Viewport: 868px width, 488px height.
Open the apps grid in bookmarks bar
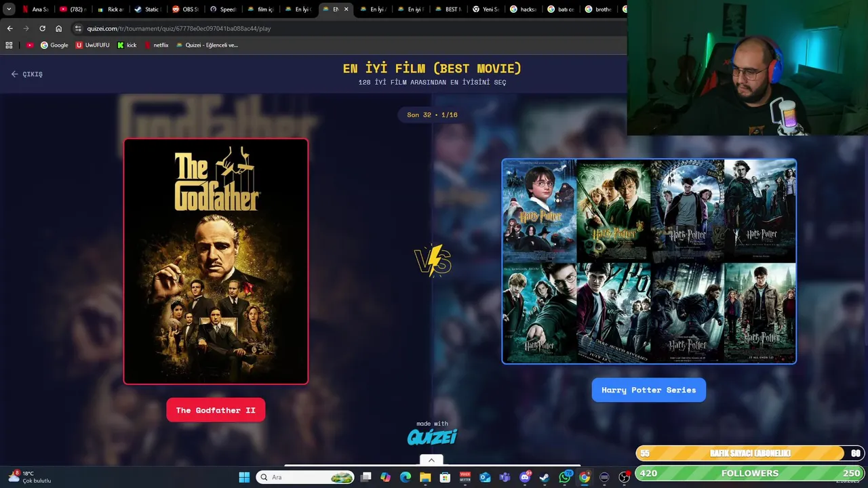[x=9, y=45]
